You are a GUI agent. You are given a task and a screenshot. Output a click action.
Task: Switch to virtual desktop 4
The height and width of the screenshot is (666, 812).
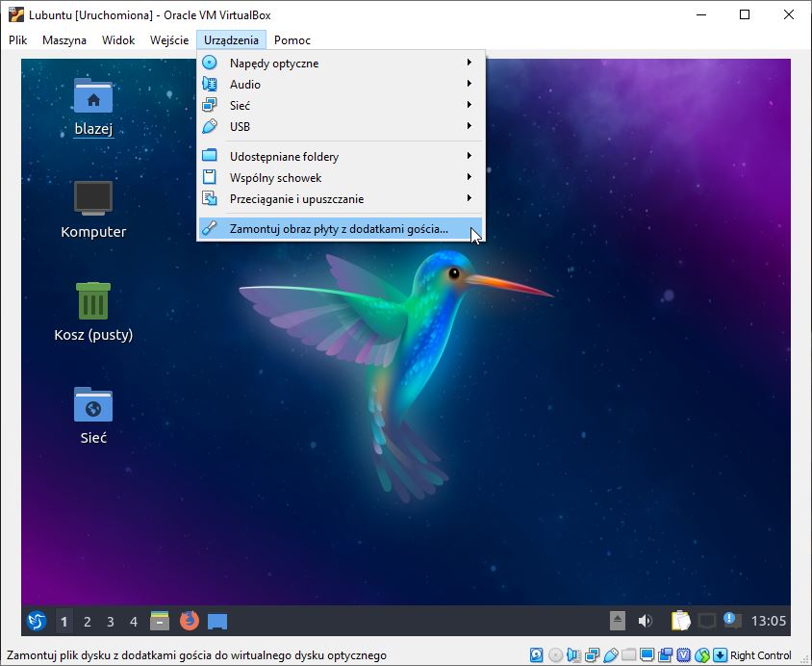click(x=134, y=622)
